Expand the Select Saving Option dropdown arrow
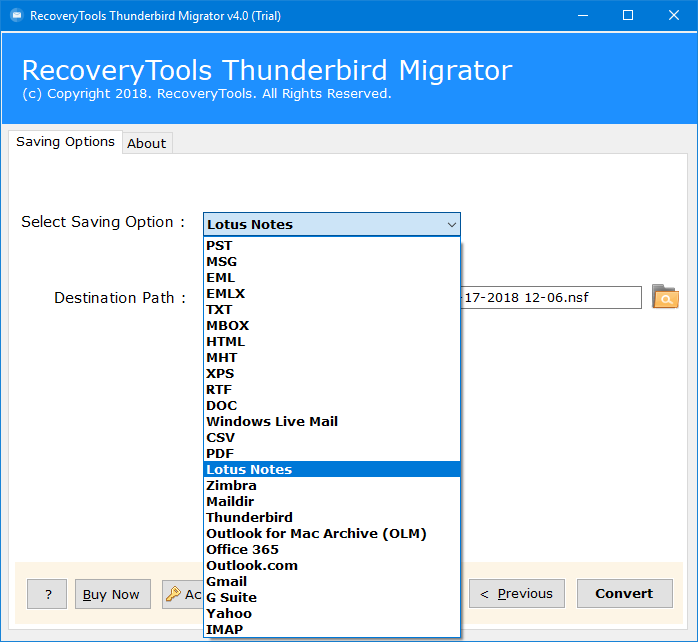Image resolution: width=698 pixels, height=642 pixels. [x=451, y=224]
